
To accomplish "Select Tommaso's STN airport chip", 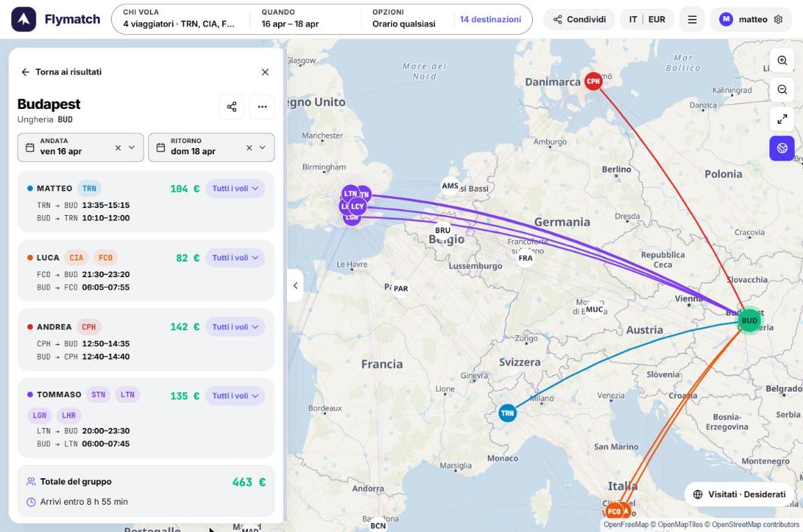I will (x=98, y=394).
